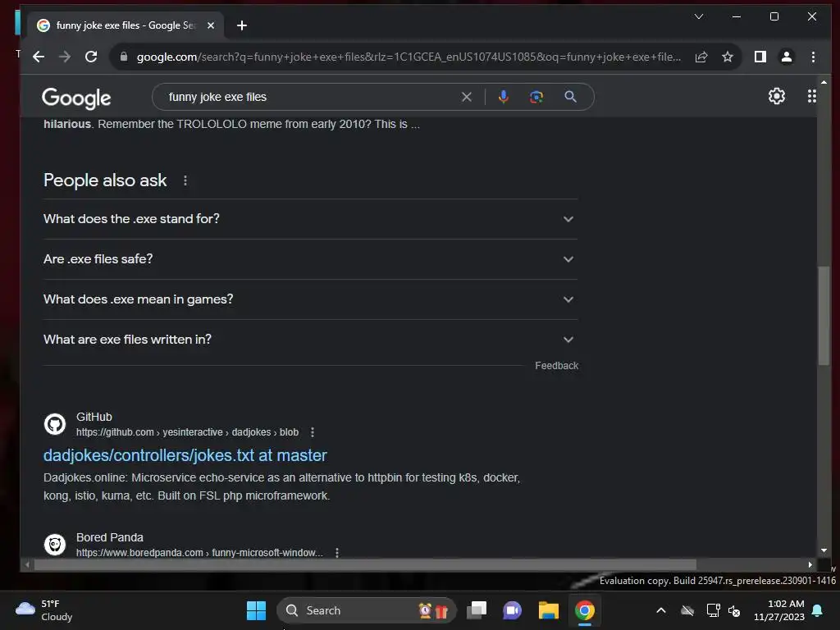Open Teams Chat from taskbar
Image resolution: width=840 pixels, height=630 pixels.
[x=512, y=610]
